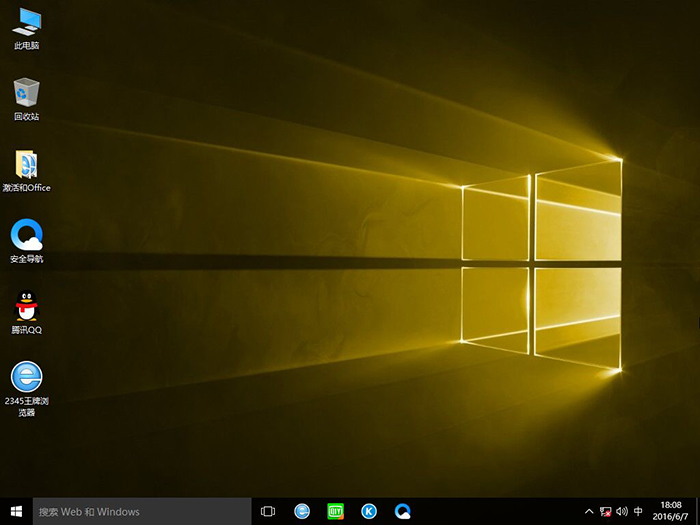Open the clock showing 18:08
The image size is (700, 525).
(670, 511)
